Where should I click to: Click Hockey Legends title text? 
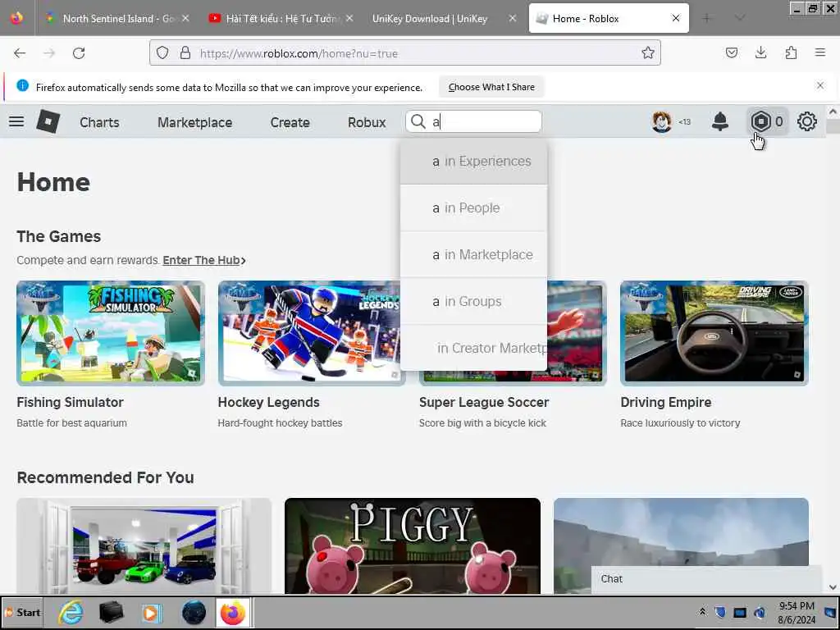click(269, 402)
